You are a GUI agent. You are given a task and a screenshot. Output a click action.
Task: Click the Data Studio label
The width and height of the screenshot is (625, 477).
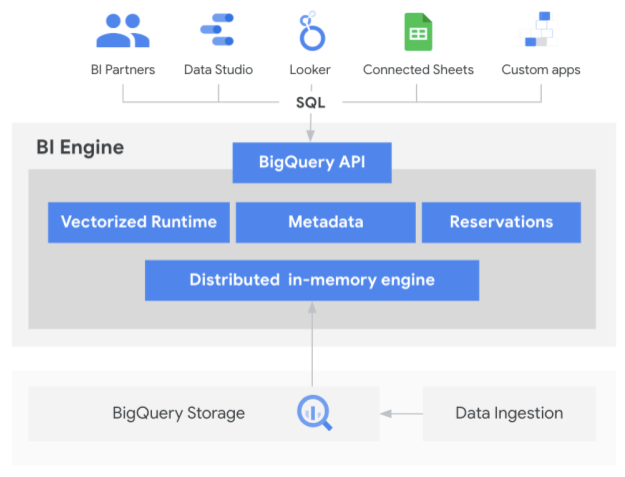[x=218, y=70]
